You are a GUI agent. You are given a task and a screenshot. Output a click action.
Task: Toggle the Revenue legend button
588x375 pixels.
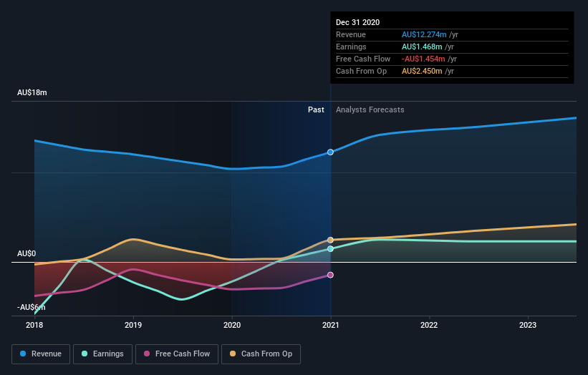click(x=41, y=354)
